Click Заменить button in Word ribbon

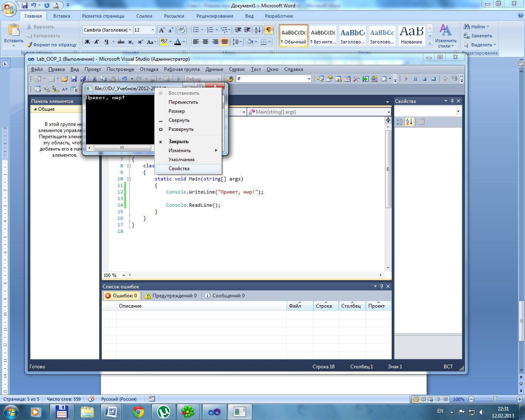point(478,36)
